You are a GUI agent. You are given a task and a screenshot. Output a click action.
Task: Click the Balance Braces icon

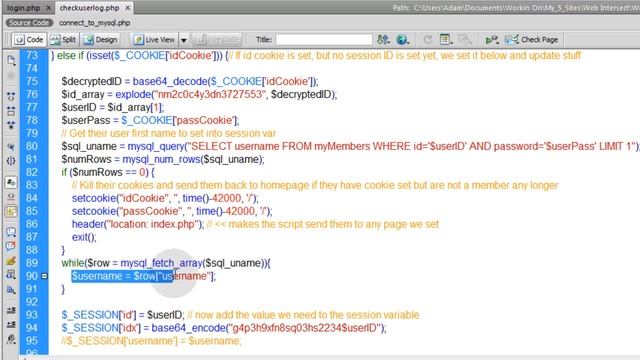click(x=11, y=161)
